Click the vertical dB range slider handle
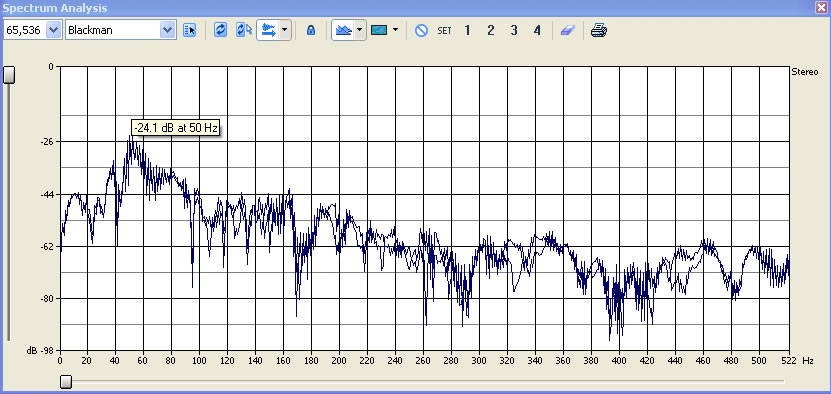Screen dimensions: 831x394 click(9, 75)
